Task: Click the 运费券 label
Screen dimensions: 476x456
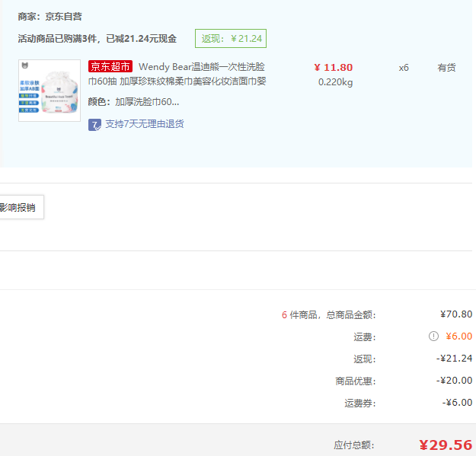Action: click(360, 403)
